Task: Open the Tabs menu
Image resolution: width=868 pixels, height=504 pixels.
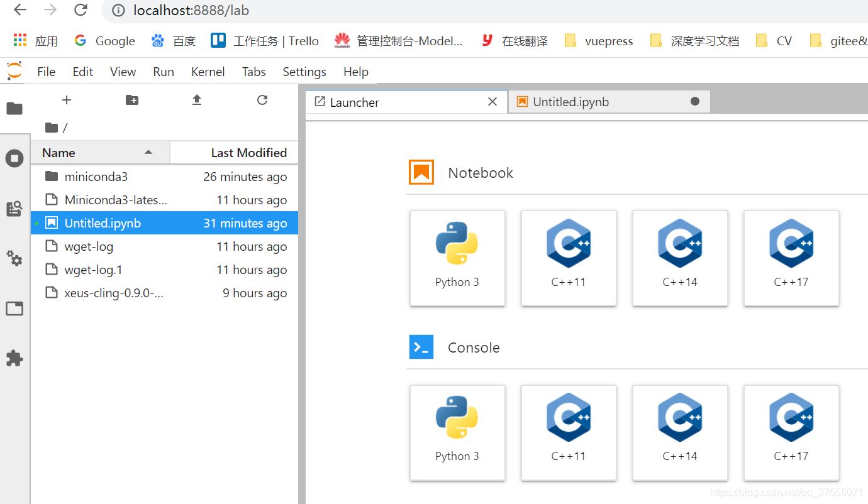Action: tap(254, 72)
